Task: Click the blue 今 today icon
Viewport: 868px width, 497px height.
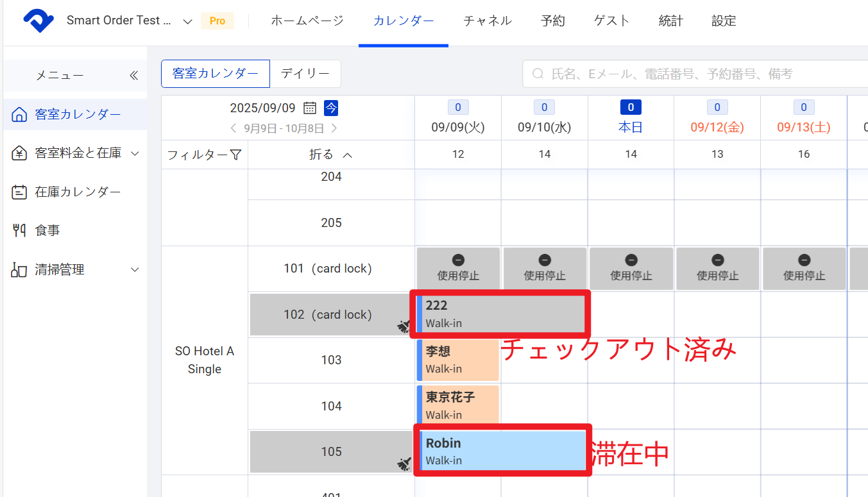Action: click(x=330, y=108)
